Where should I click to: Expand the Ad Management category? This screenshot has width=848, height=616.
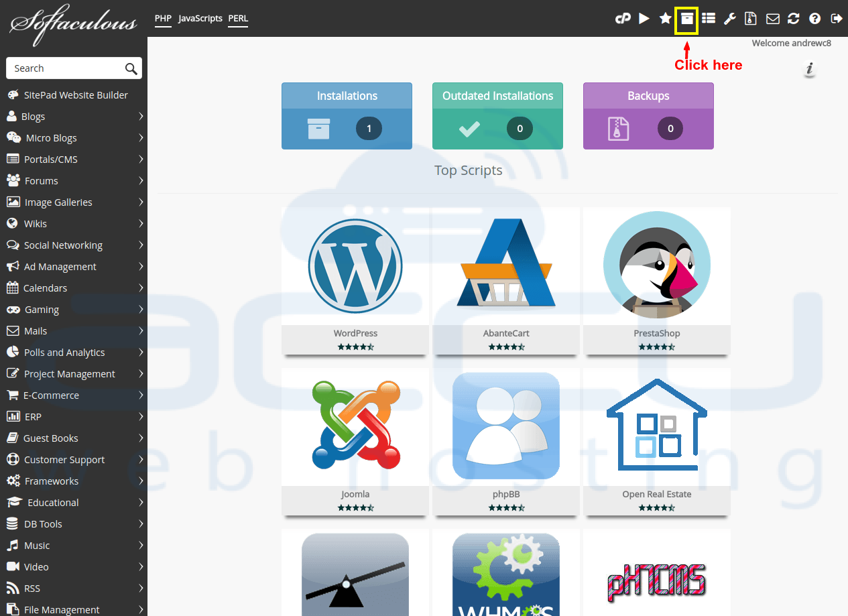click(x=74, y=267)
